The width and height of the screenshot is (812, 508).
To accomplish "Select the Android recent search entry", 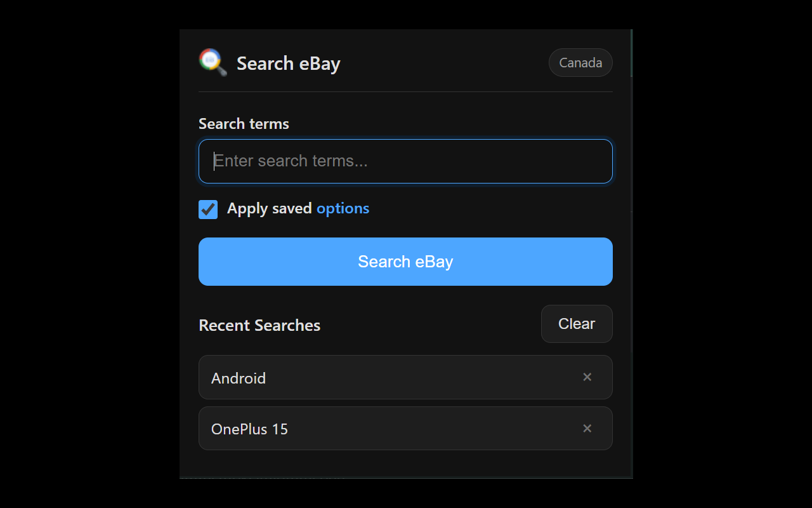I will pyautogui.click(x=239, y=378).
